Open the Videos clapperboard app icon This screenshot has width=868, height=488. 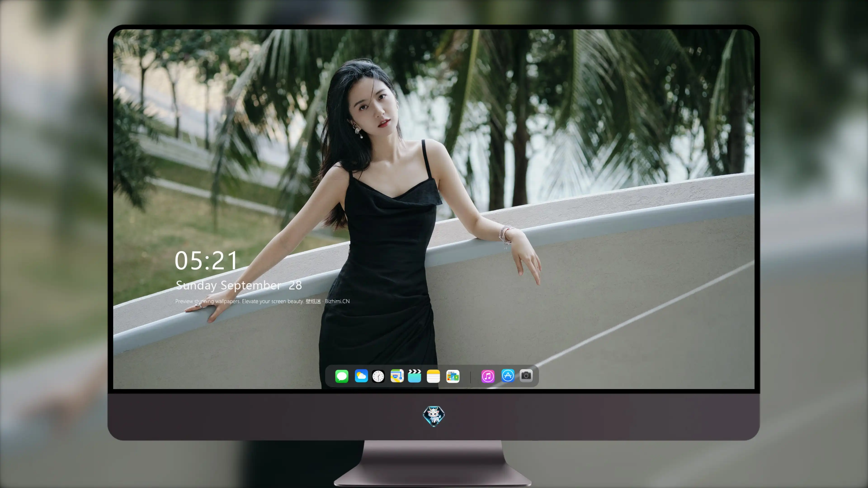coord(415,376)
